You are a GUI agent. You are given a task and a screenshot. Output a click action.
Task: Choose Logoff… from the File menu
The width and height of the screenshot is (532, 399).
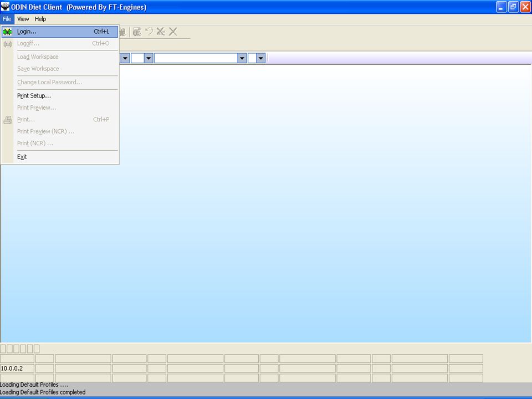(x=60, y=43)
